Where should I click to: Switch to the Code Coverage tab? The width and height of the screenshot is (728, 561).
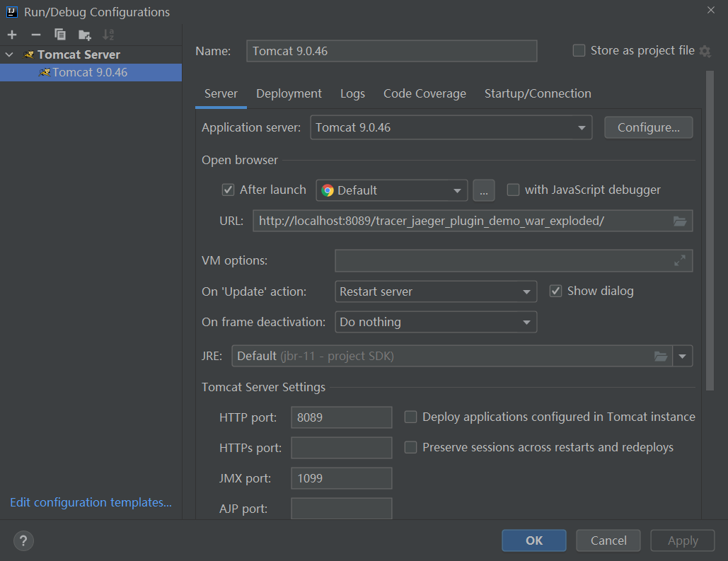[x=424, y=94]
